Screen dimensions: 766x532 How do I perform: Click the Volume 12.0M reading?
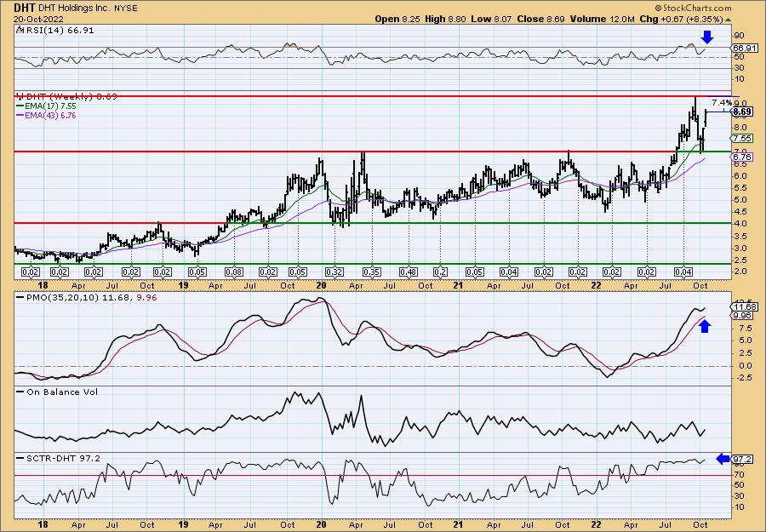[x=603, y=19]
